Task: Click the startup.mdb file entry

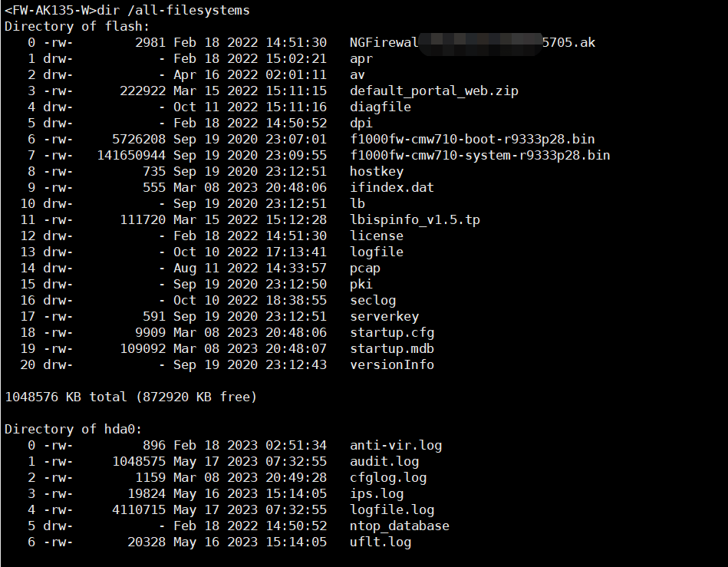Action: point(392,348)
